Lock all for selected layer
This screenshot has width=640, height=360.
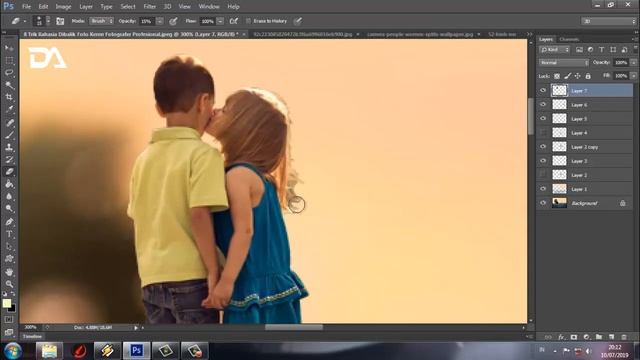pyautogui.click(x=588, y=76)
